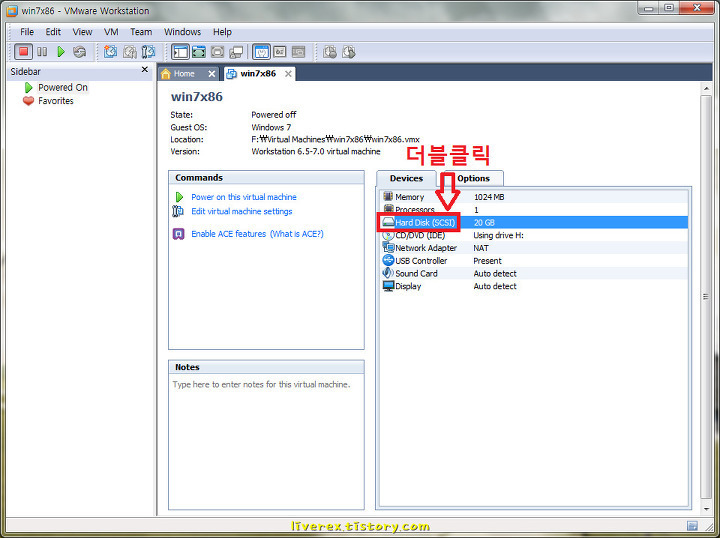Screen dimensions: 720x538
Task: Click the Reset virtual machine toolbar icon
Action: (x=79, y=51)
